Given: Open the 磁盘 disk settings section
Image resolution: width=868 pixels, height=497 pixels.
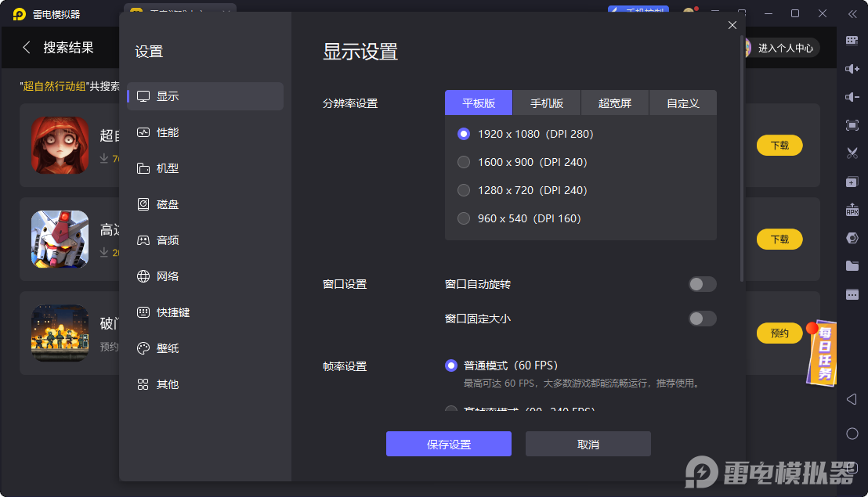Looking at the screenshot, I should pos(205,204).
